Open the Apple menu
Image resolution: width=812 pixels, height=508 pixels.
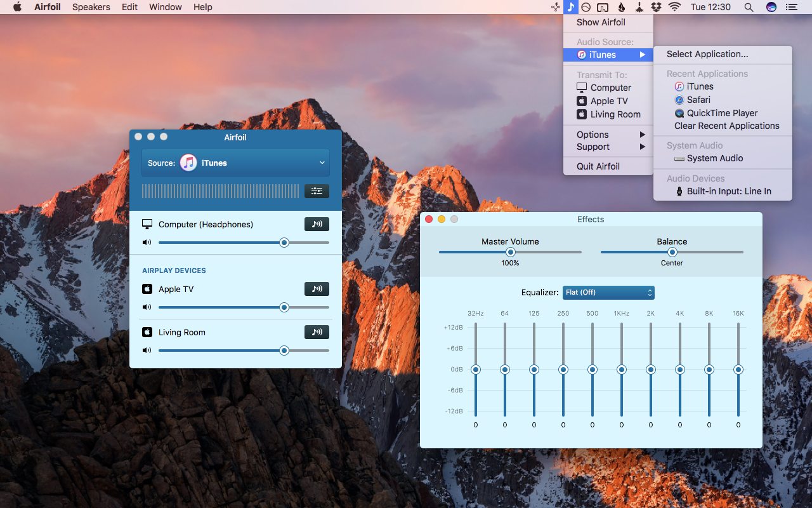tap(17, 7)
